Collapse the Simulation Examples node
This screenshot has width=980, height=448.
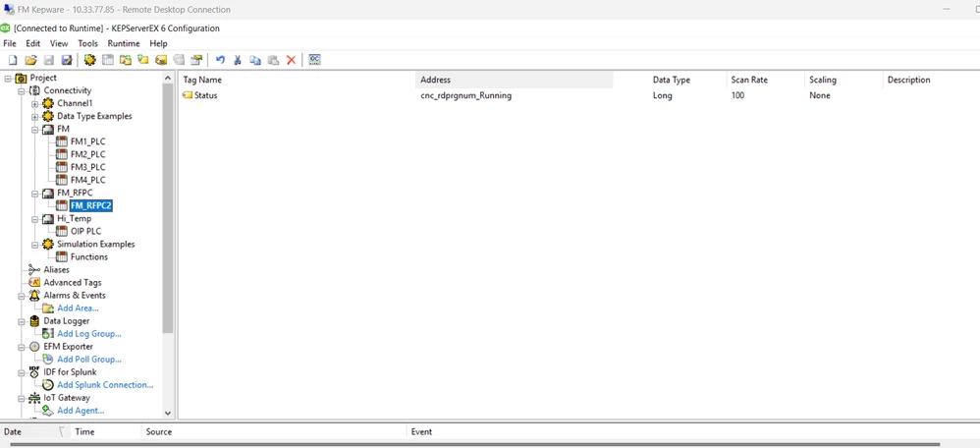click(x=35, y=245)
